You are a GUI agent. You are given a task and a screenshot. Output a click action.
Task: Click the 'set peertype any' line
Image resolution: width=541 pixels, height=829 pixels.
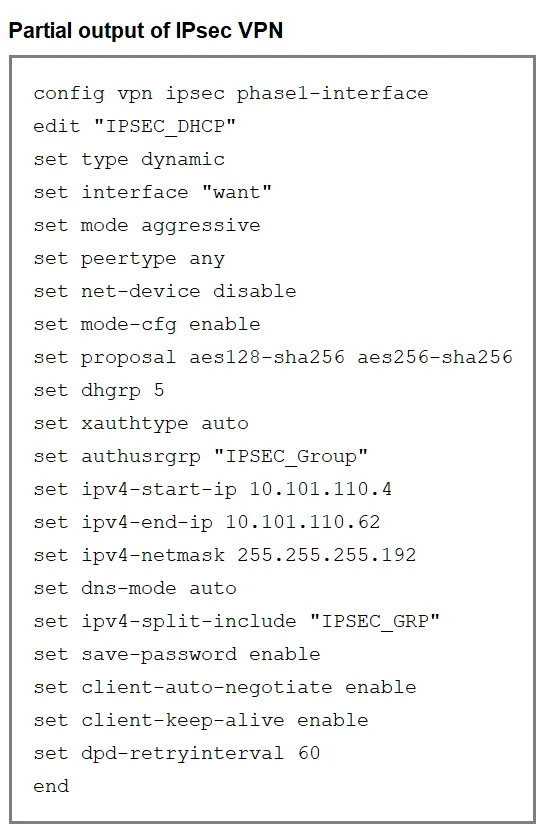point(129,259)
